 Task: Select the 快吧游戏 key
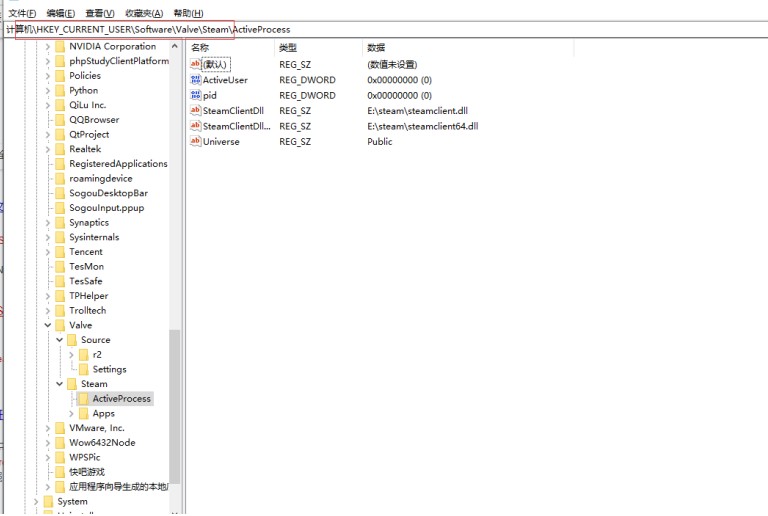pos(87,472)
